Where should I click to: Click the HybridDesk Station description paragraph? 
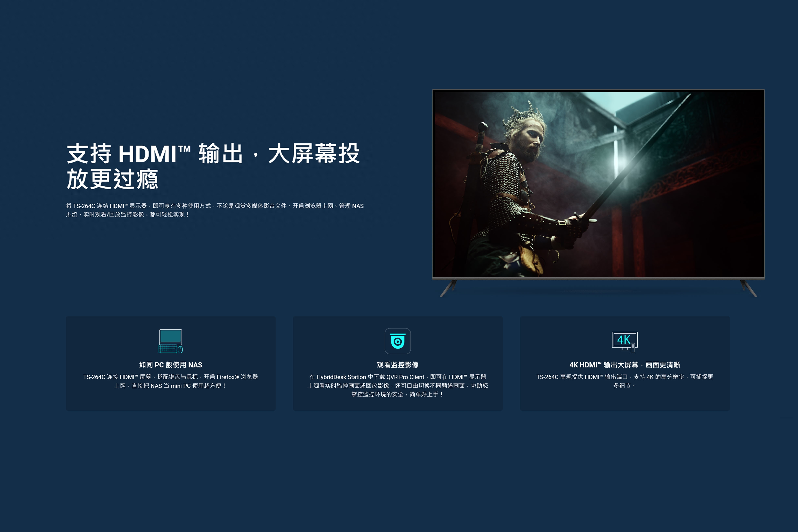pyautogui.click(x=398, y=385)
